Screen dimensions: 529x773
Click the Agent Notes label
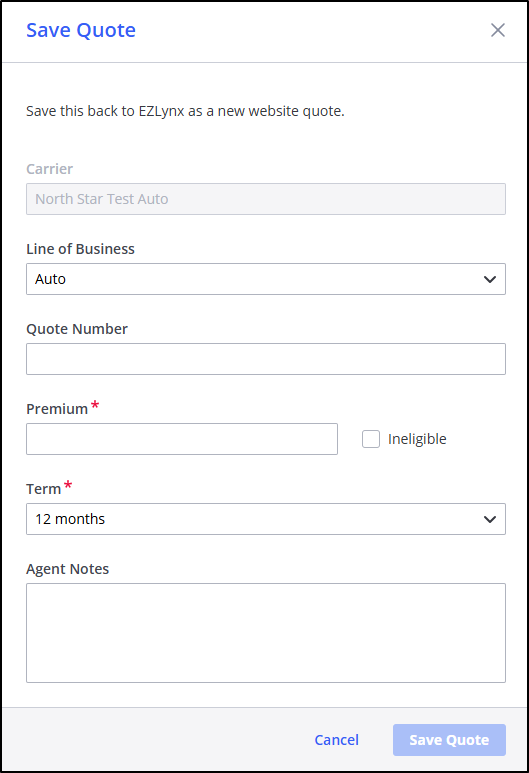pos(68,569)
